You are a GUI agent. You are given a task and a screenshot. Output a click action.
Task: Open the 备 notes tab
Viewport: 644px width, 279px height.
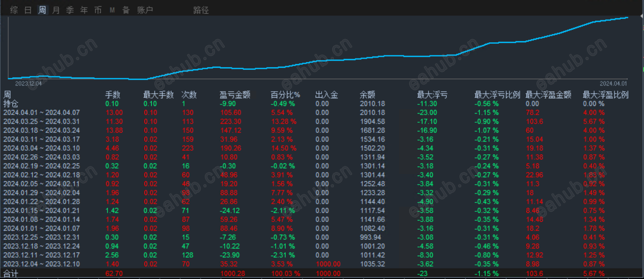point(125,10)
